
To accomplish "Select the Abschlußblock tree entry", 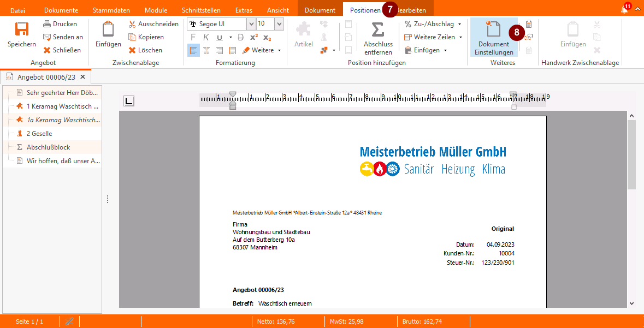I will [48, 147].
